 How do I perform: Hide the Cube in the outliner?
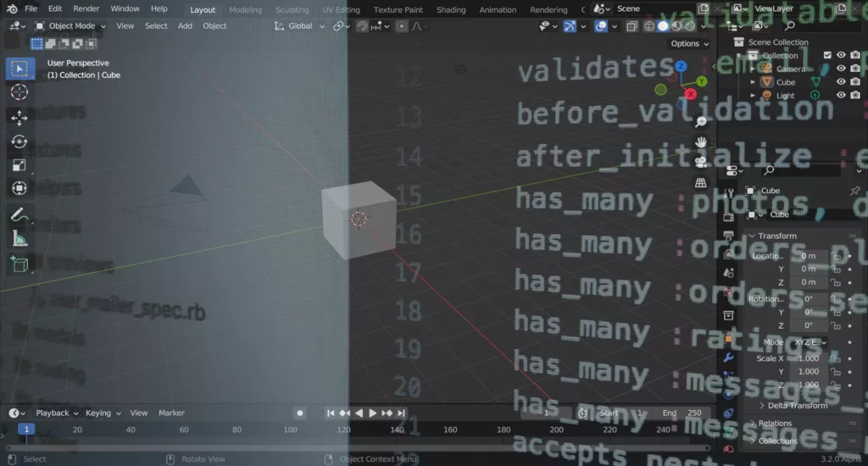click(x=841, y=82)
